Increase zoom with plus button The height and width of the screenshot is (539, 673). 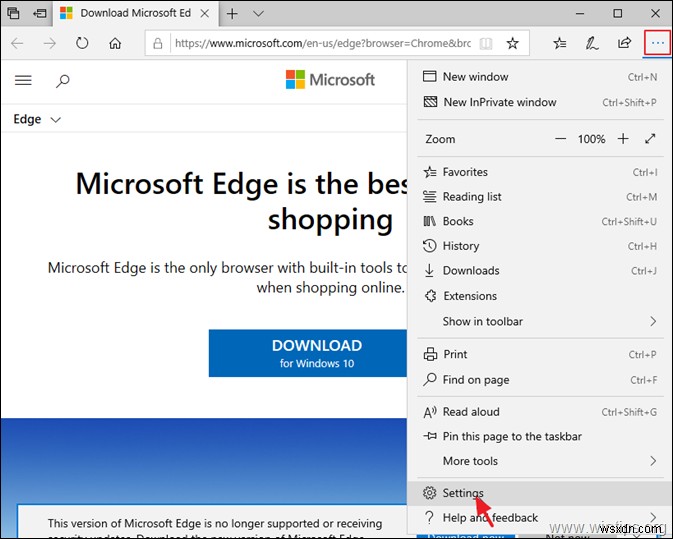(x=623, y=139)
